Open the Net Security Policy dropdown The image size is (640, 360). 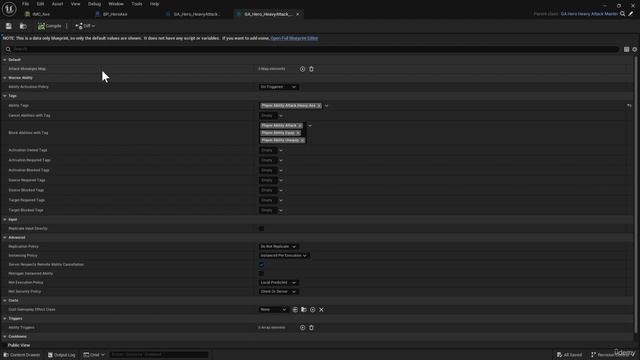point(278,291)
